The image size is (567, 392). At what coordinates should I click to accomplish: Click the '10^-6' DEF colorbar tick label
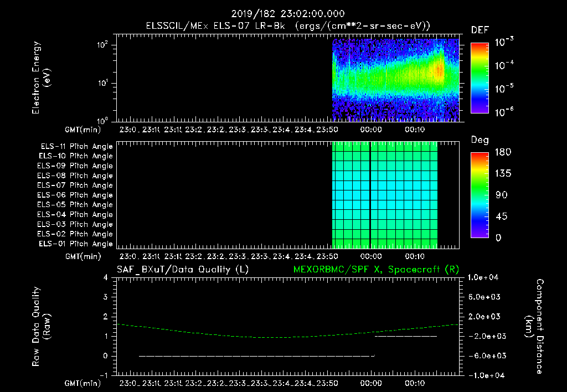pos(504,112)
